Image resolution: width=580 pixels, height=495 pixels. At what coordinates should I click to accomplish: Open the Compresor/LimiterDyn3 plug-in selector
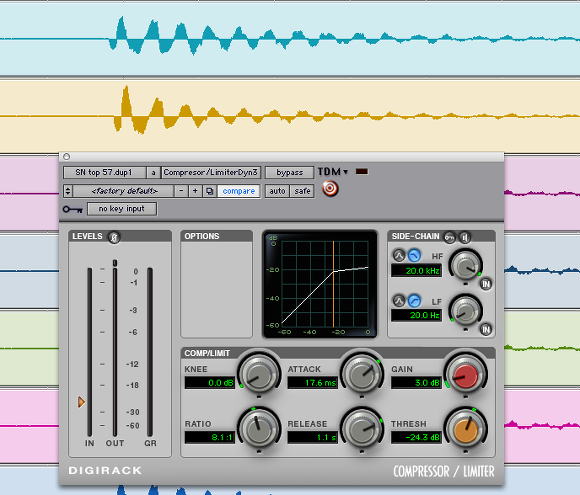pyautogui.click(x=211, y=173)
